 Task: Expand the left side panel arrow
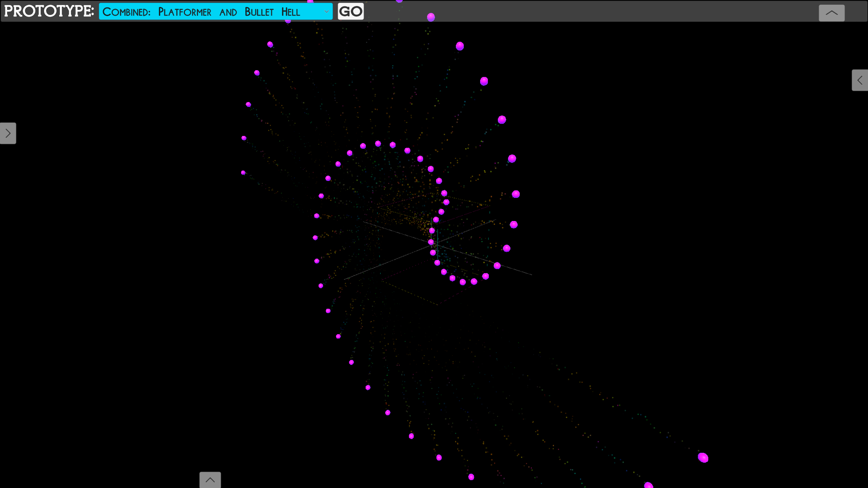[x=8, y=133]
